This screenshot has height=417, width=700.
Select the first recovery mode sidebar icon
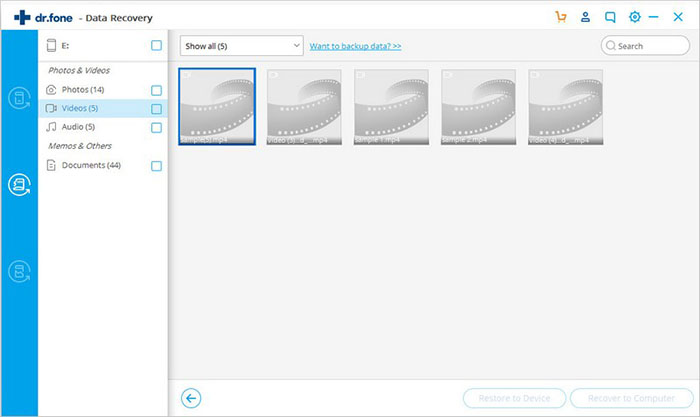pos(19,98)
